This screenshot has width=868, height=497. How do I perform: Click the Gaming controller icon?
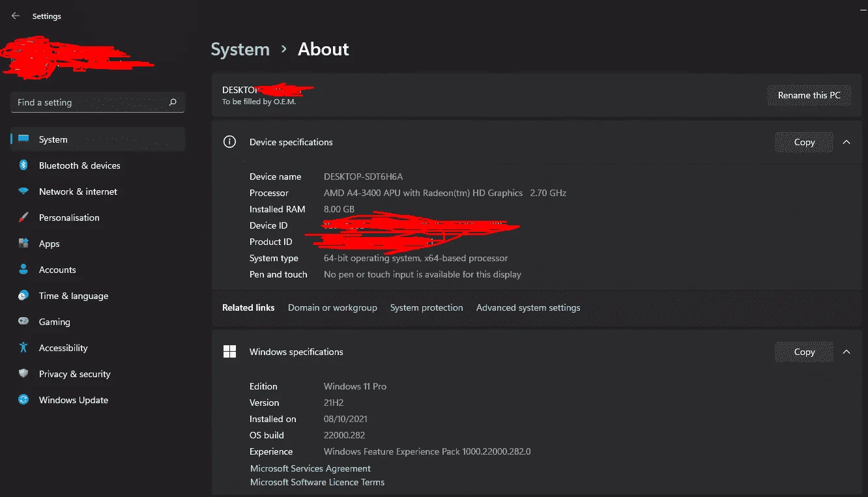click(23, 322)
